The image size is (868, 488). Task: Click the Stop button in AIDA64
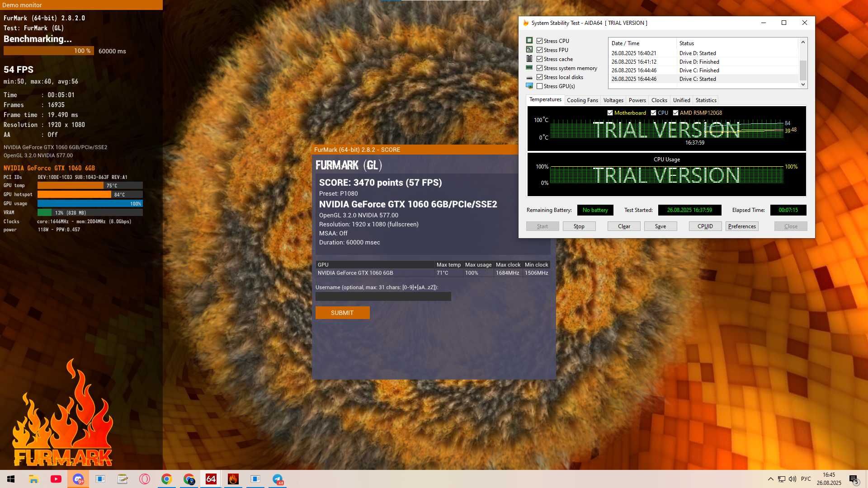click(x=579, y=226)
